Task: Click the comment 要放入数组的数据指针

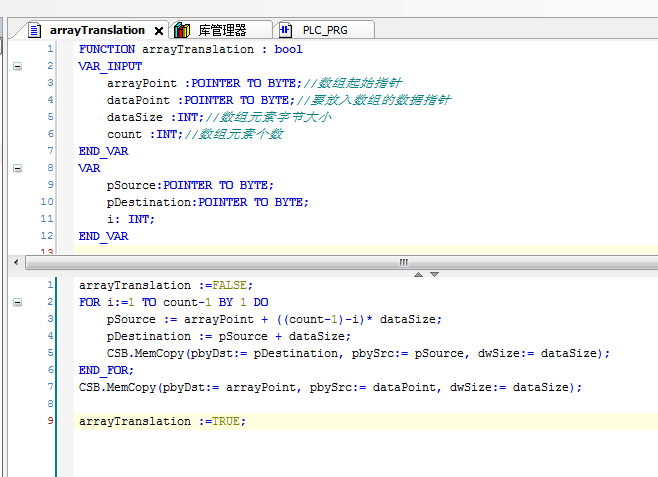Action: pyautogui.click(x=373, y=100)
